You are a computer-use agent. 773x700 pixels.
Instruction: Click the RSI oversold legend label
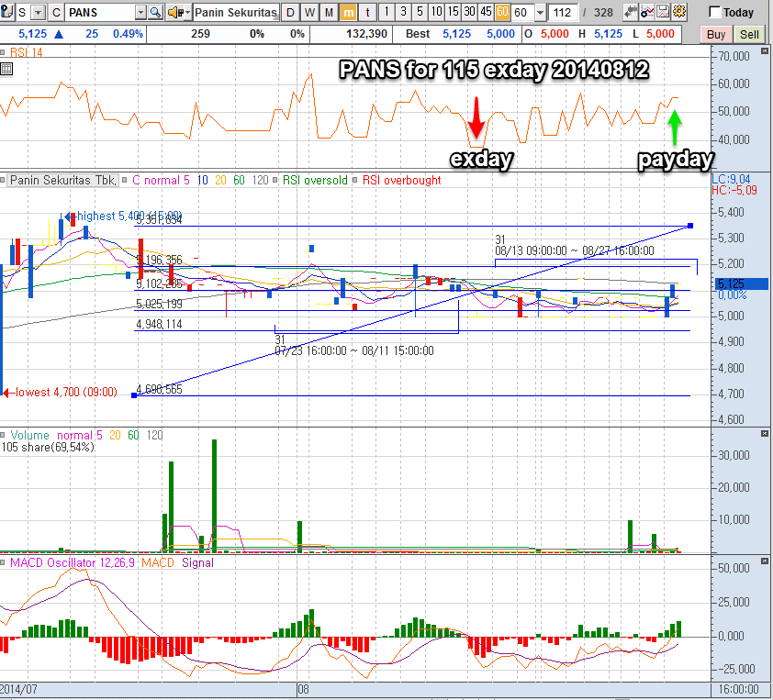click(x=315, y=181)
